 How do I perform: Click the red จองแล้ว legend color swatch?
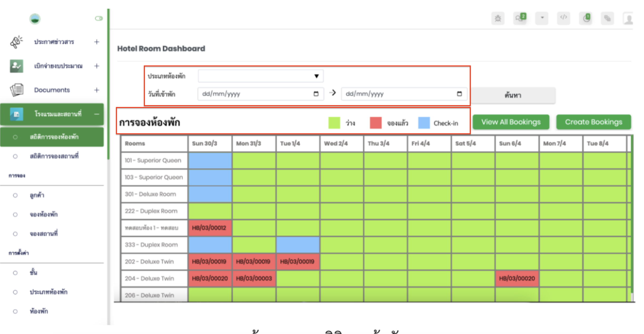tap(375, 123)
